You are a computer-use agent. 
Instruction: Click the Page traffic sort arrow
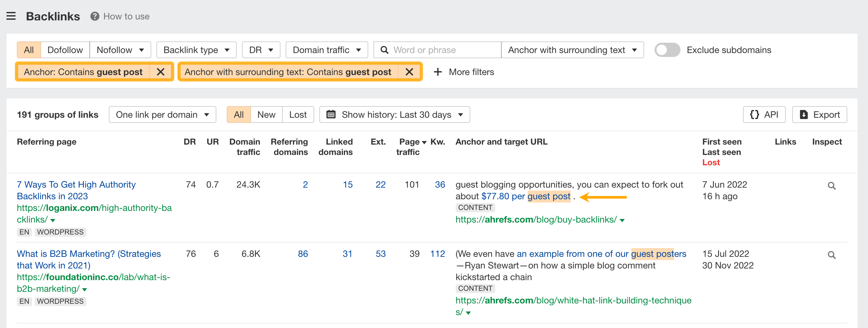[424, 142]
